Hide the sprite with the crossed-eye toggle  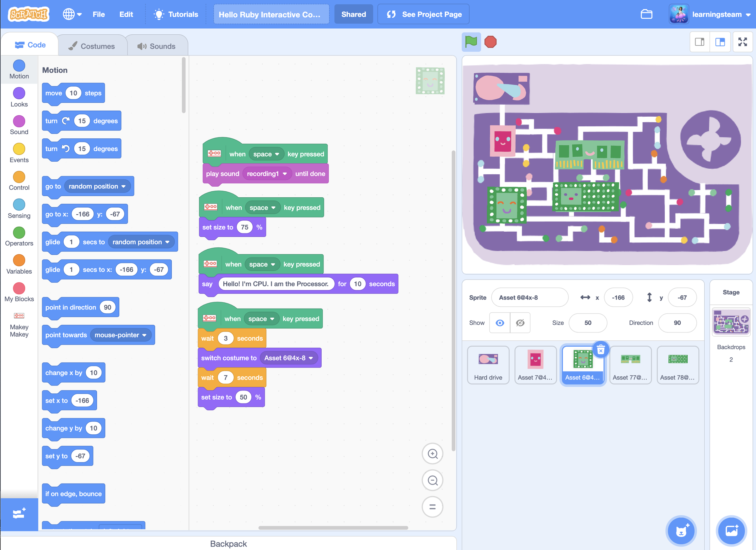point(520,322)
